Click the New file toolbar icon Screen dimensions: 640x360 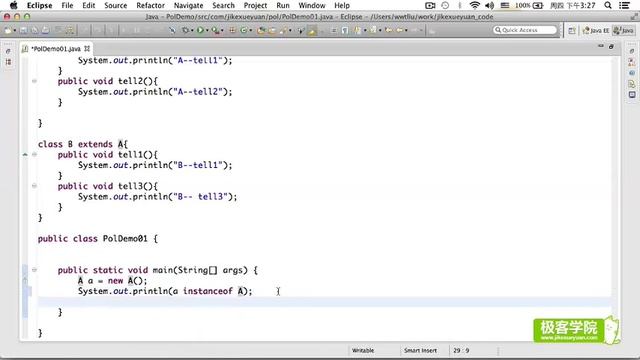8,30
